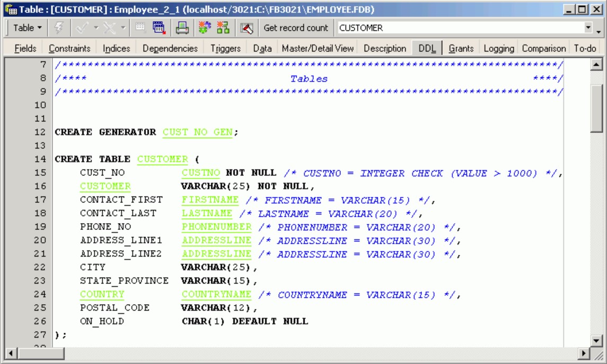This screenshot has height=364, width=607.
Task: Open the dropdown arrow beside the rollback icon
Action: 123,28
